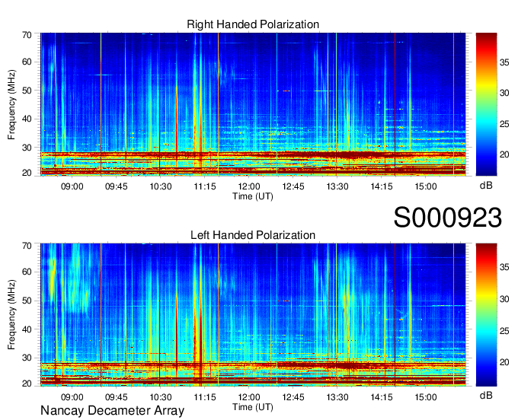
Task: Click the upper 'Frequency (MHz)' axis label
Action: (x=11, y=104)
